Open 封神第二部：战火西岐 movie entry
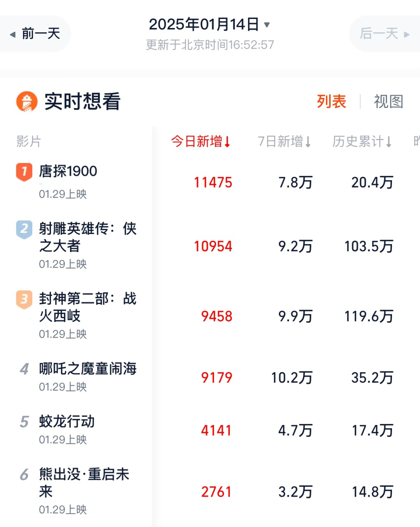 (87, 307)
